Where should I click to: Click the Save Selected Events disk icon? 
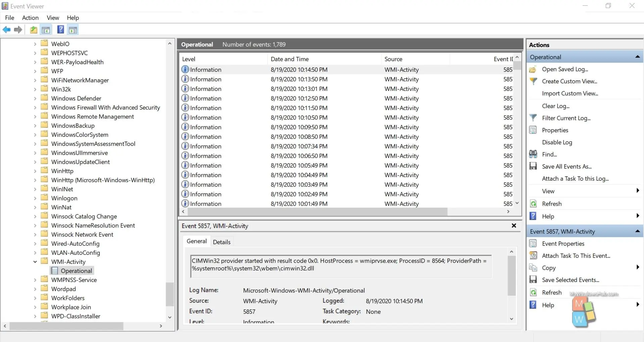point(533,280)
